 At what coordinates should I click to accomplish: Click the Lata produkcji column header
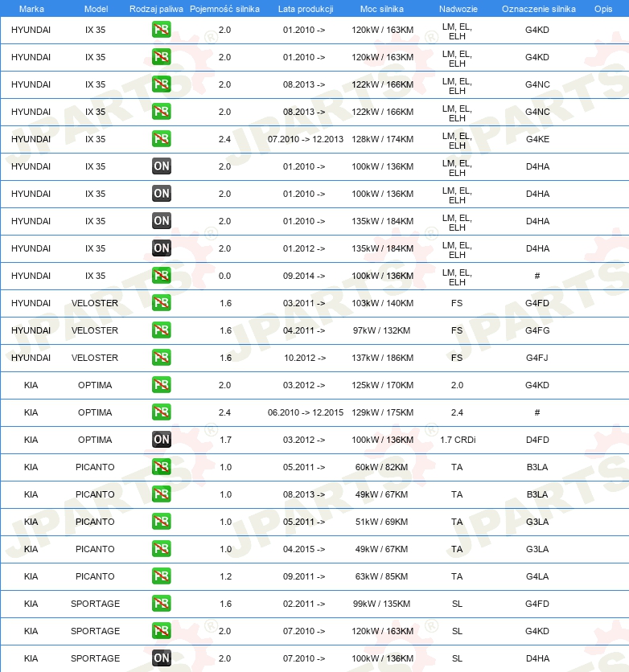[306, 9]
